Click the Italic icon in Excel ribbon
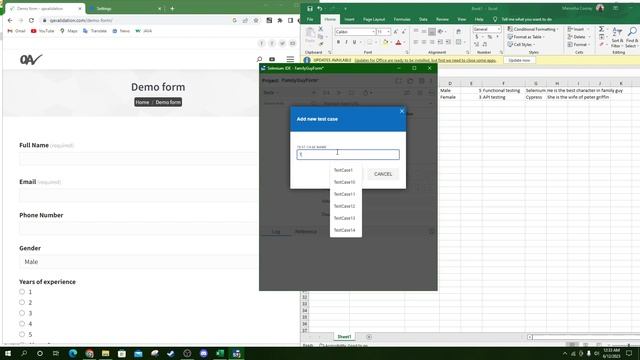 tap(346, 42)
